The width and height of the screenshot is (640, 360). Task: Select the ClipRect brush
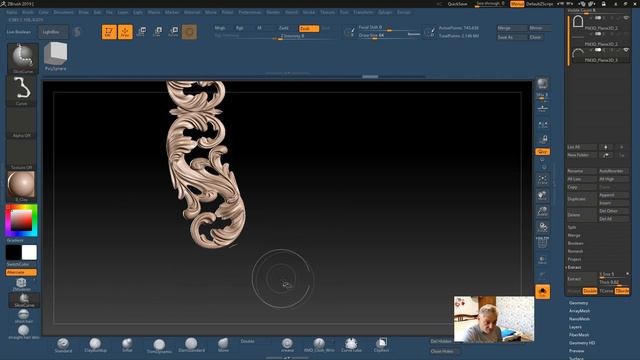[382, 345]
